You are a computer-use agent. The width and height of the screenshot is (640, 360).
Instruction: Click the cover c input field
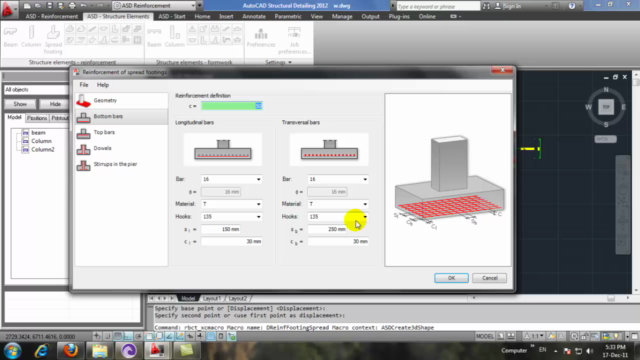231,106
